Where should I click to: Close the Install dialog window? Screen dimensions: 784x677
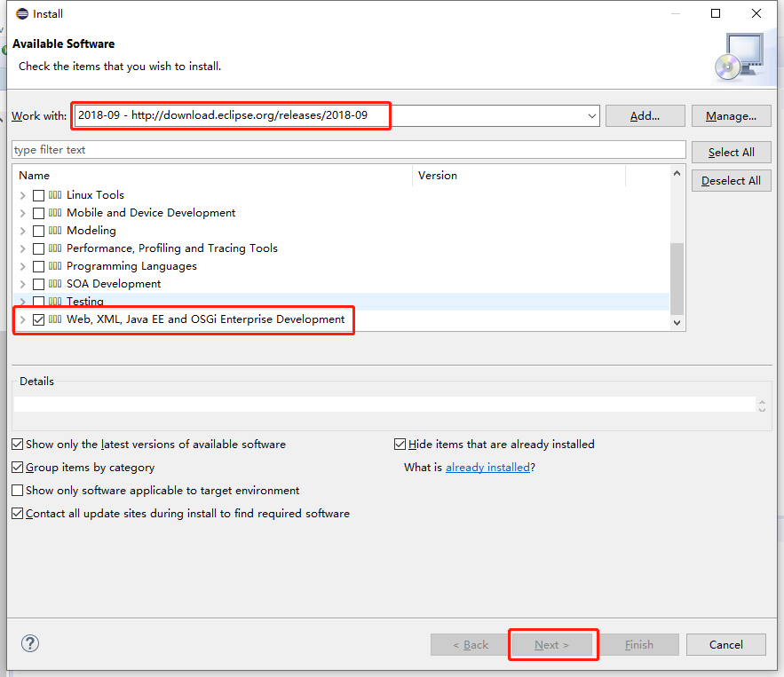pos(756,13)
